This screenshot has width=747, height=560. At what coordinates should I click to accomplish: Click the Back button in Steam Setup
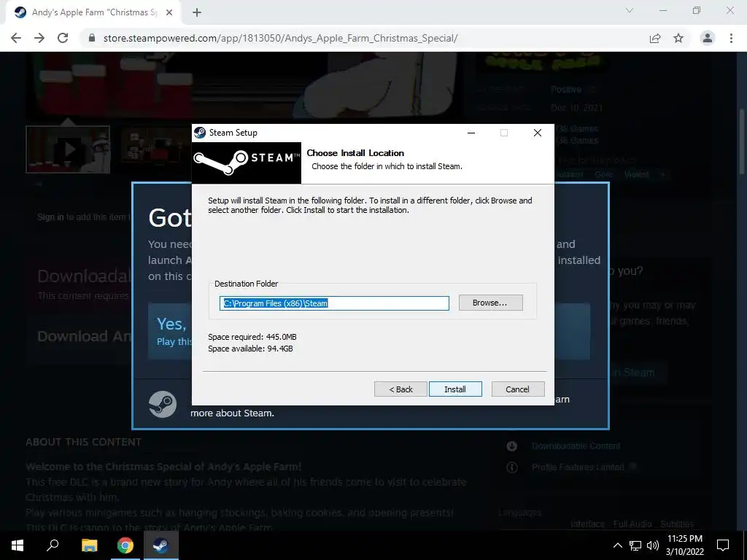(400, 389)
